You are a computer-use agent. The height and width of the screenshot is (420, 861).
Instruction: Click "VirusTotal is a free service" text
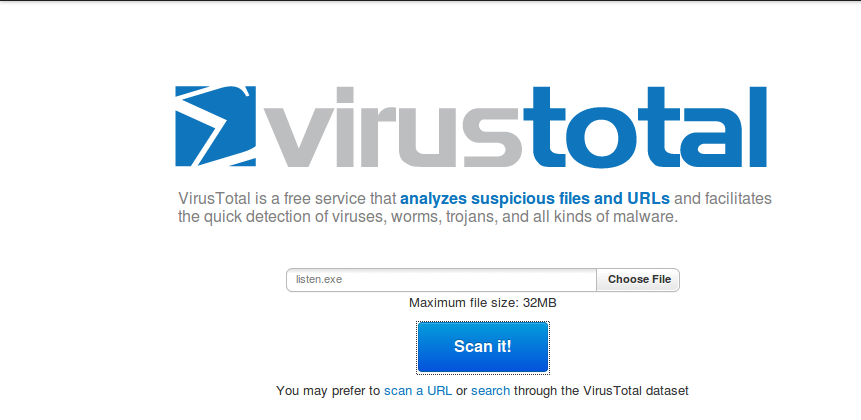[287, 198]
